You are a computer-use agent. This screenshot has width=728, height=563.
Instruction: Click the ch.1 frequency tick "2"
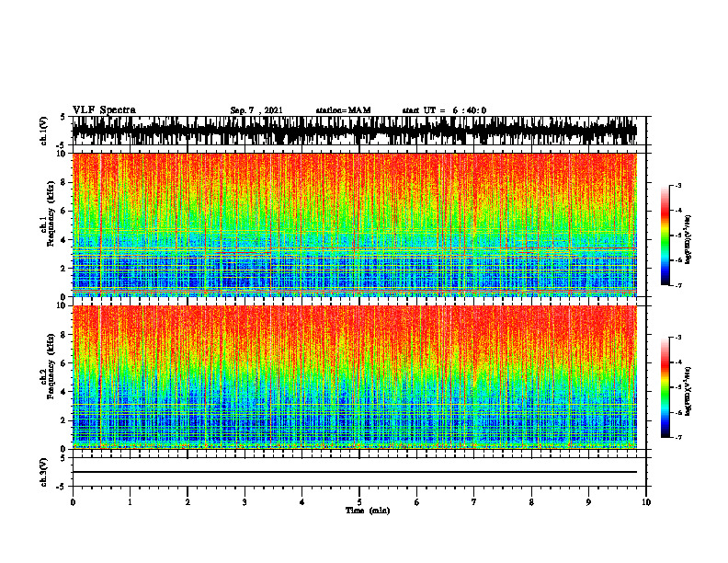(64, 269)
